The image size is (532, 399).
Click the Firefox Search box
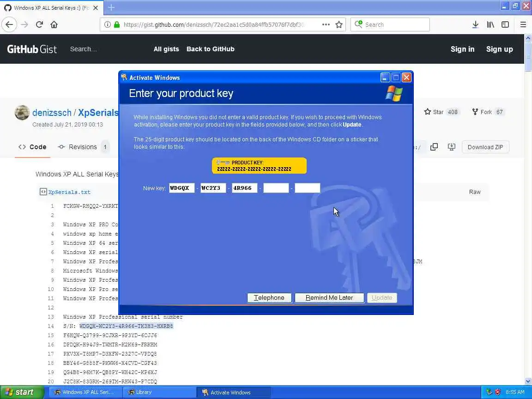coord(390,24)
